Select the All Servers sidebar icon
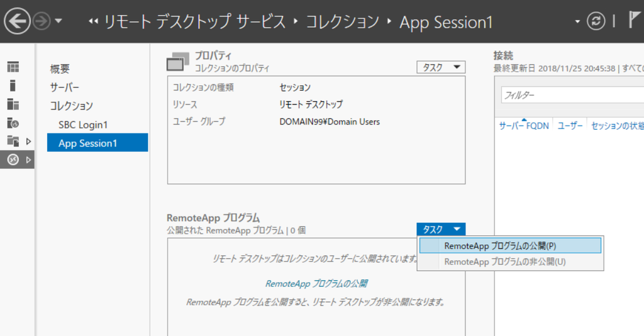644x336 pixels. pos(13,104)
